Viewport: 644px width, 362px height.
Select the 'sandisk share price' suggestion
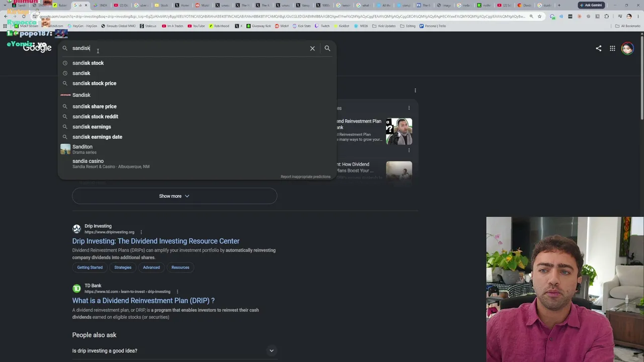[x=197, y=107]
